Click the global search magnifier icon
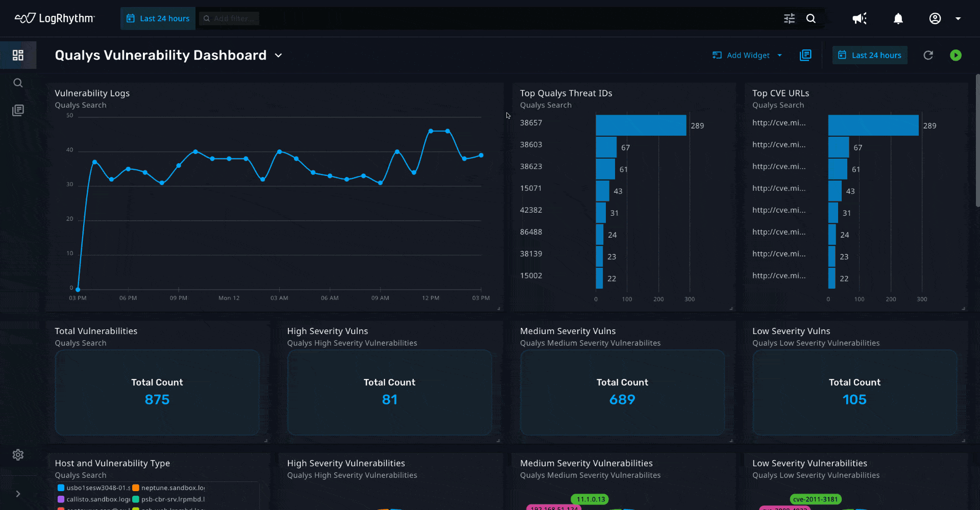Viewport: 980px width, 510px height. (812, 18)
